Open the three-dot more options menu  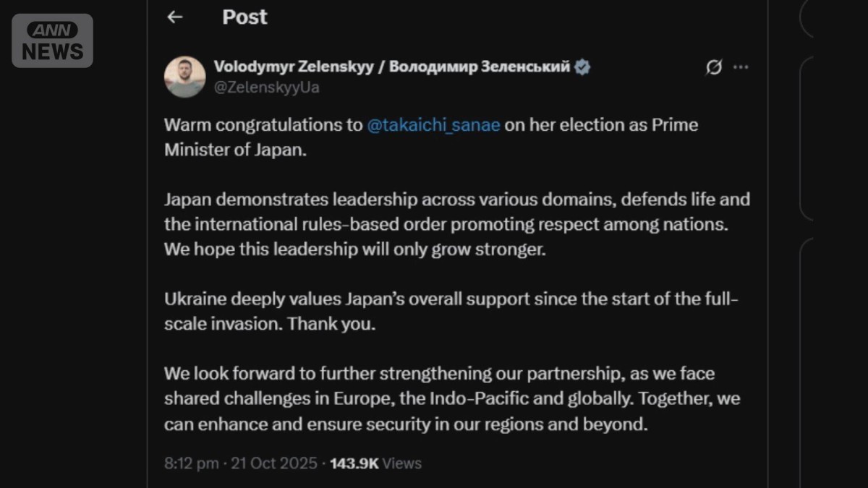point(741,67)
